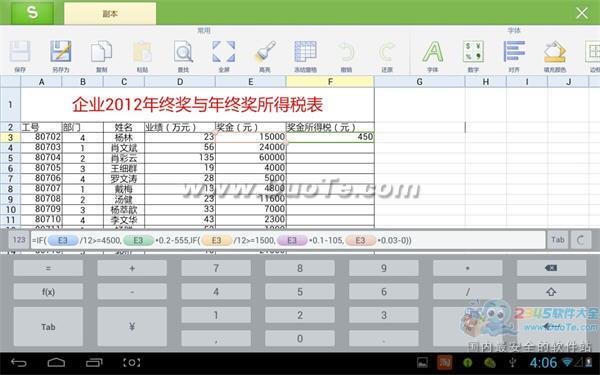Tap Android Home navigation button
This screenshot has width=600, height=375.
(x=56, y=362)
